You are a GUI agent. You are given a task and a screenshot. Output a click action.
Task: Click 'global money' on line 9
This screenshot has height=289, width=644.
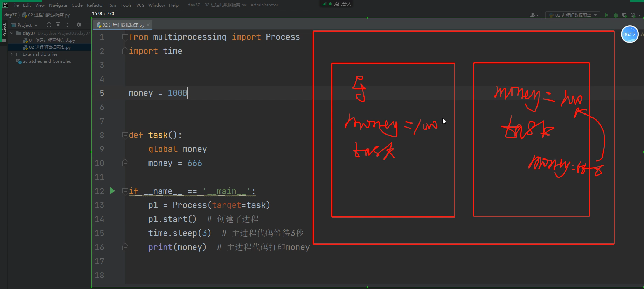(178, 149)
